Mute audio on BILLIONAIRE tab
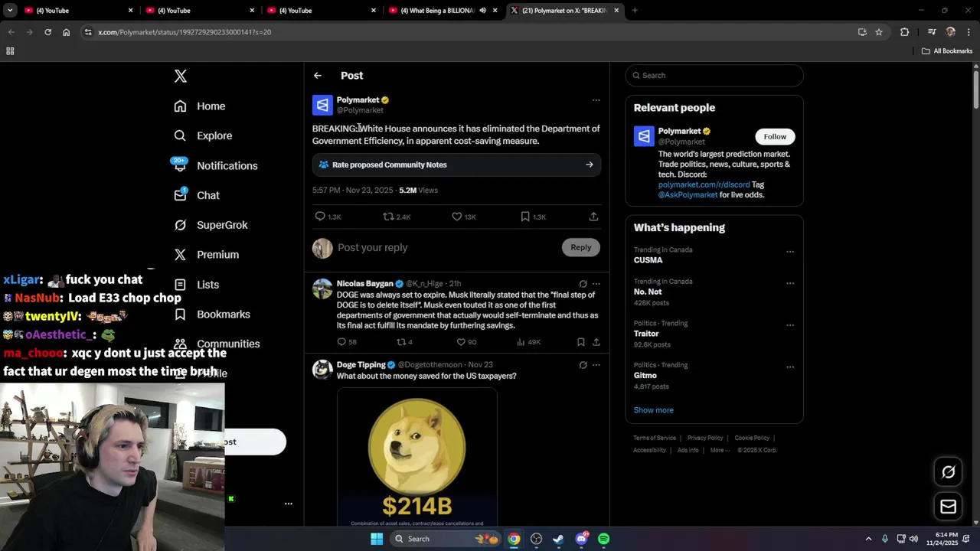 [x=482, y=11]
